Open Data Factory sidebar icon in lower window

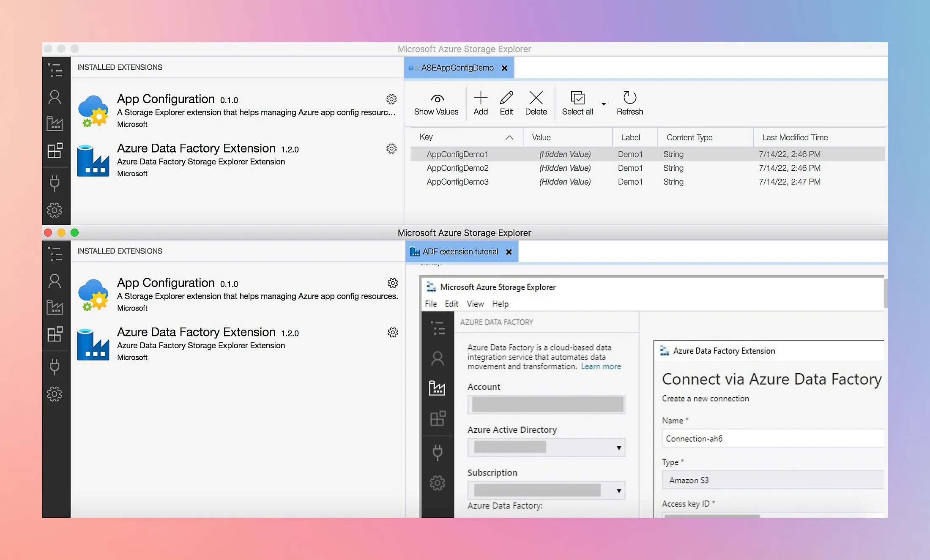pyautogui.click(x=55, y=307)
